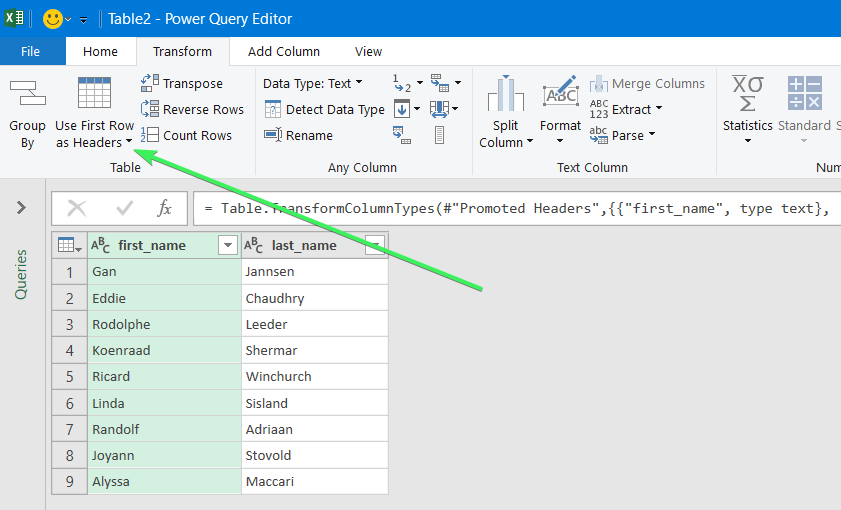Click the cell containing Winchurch
The height and width of the screenshot is (510, 841).
315,376
